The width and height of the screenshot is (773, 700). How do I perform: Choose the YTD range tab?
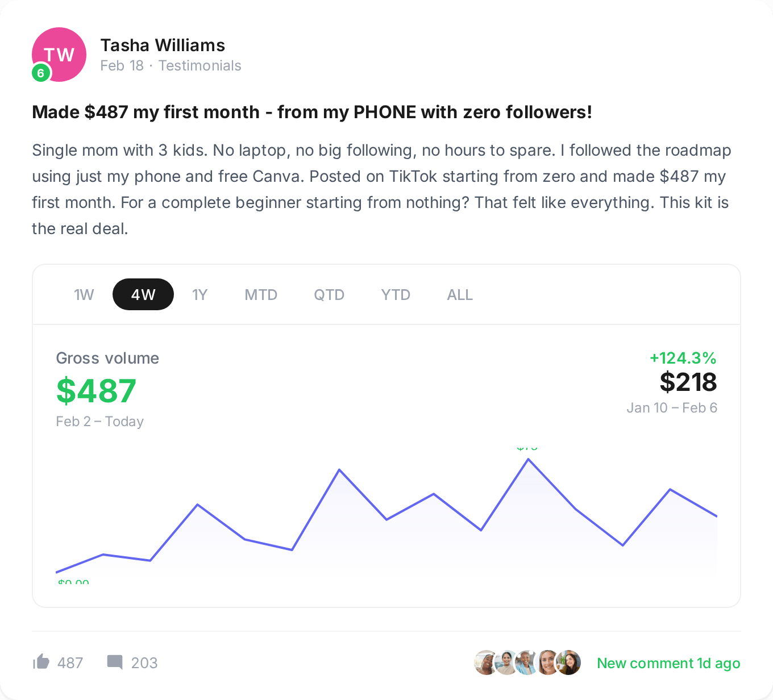coord(396,295)
